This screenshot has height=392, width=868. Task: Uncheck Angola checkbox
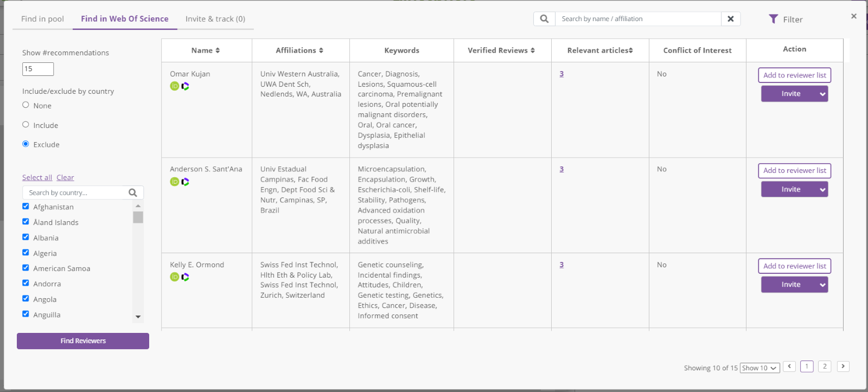[25, 298]
